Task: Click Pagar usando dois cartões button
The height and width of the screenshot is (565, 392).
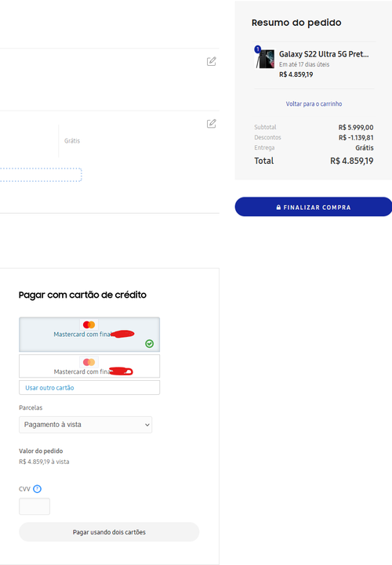Action: 109,532
